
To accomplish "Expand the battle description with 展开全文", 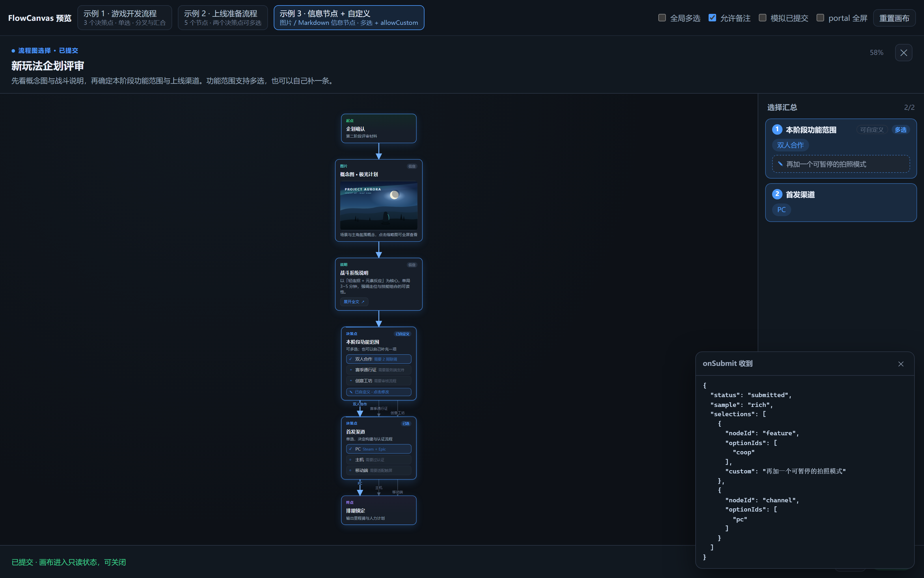I will (354, 302).
